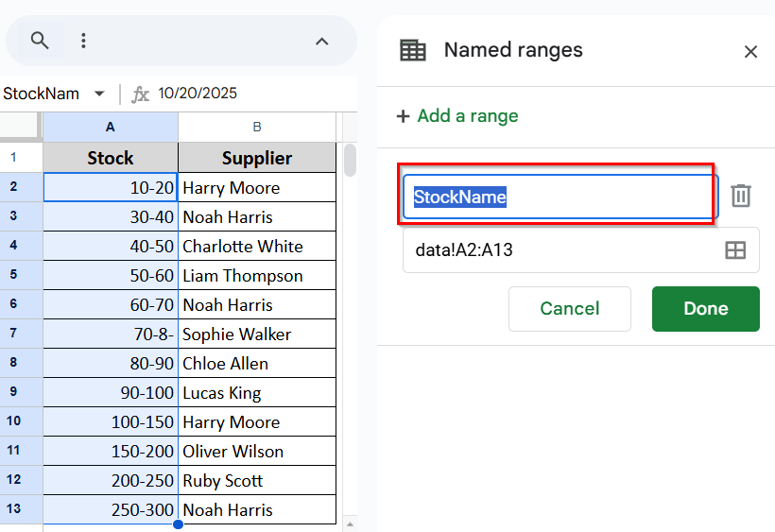Screen dimensions: 775x532
Task: Select row 7 header
Action: point(21,334)
